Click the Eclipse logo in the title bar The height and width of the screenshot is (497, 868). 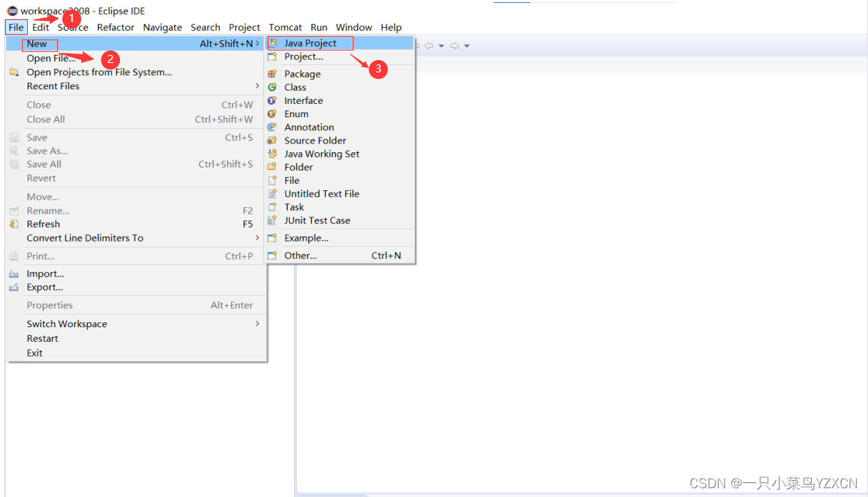pyautogui.click(x=12, y=10)
